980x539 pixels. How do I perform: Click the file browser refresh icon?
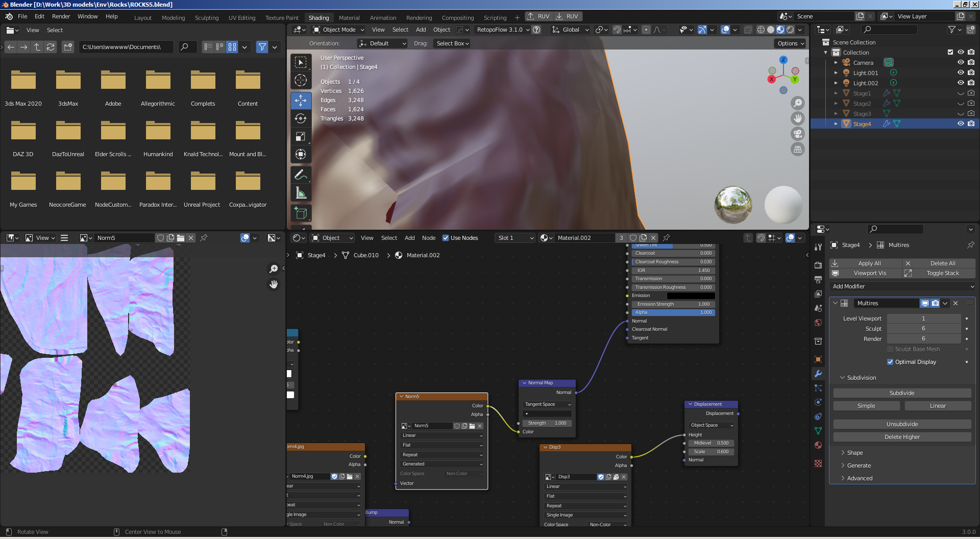50,47
